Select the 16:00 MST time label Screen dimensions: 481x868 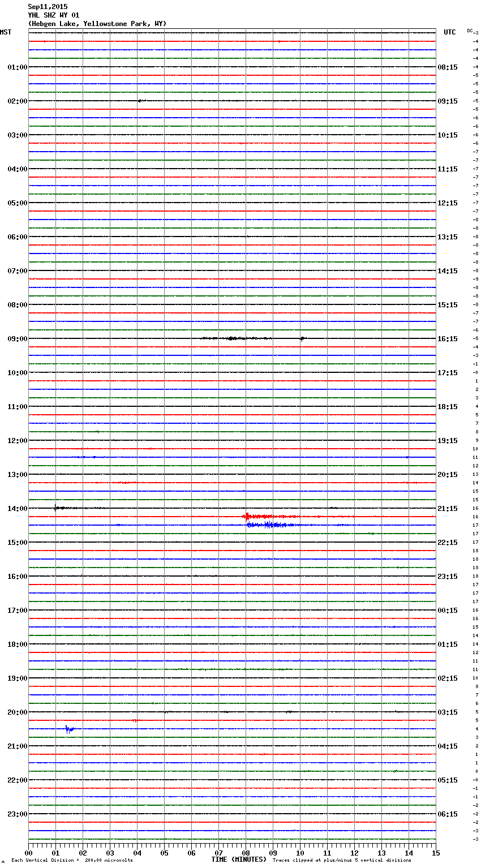[x=18, y=577]
